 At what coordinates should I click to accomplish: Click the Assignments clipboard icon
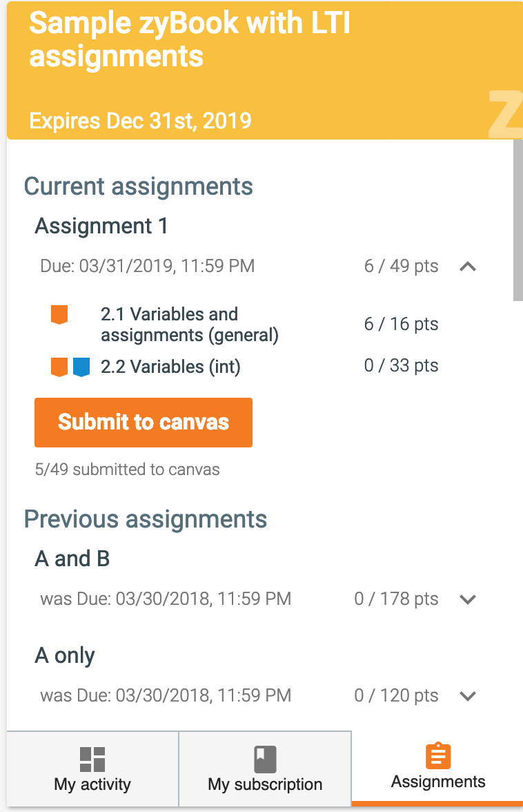438,756
